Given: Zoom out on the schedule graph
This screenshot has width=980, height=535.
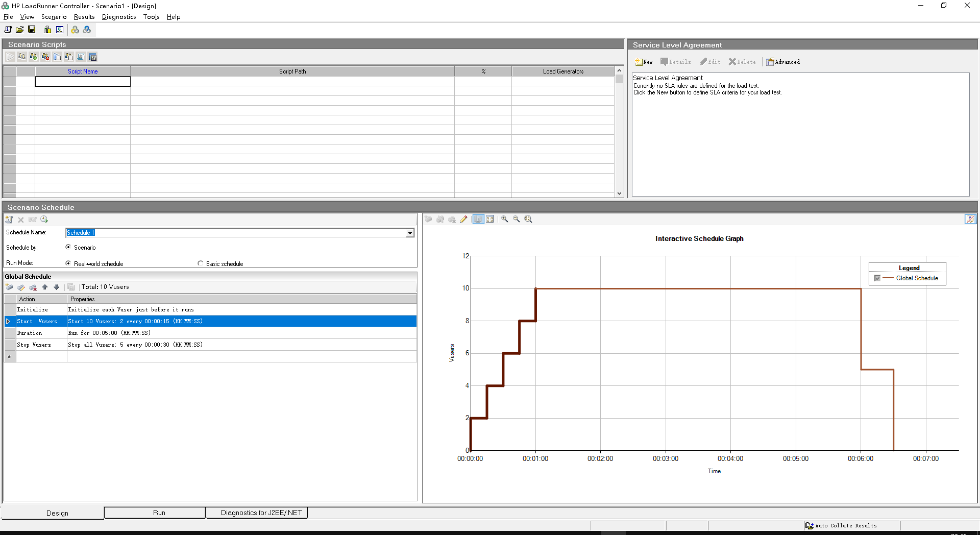Looking at the screenshot, I should coord(517,219).
